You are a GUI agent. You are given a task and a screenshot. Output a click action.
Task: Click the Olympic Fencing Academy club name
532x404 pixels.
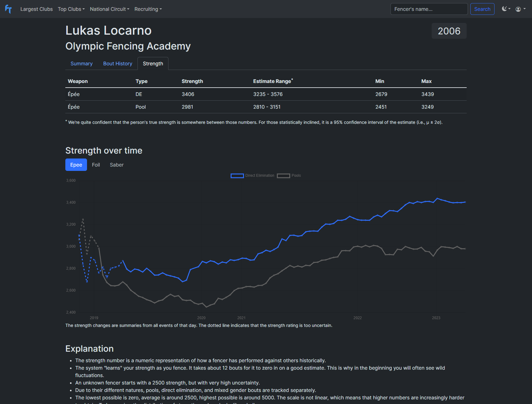tap(128, 46)
